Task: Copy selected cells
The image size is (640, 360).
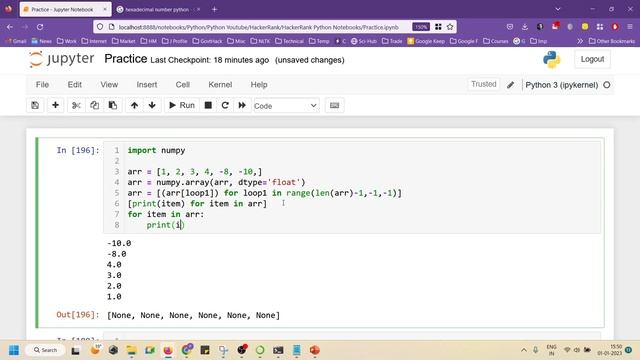Action: coord(94,105)
